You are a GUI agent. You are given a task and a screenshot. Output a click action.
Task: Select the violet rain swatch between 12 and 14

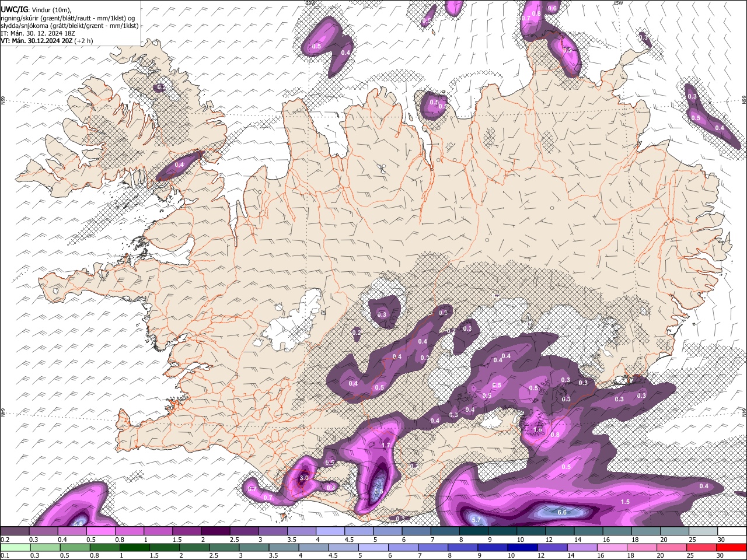tap(551, 547)
